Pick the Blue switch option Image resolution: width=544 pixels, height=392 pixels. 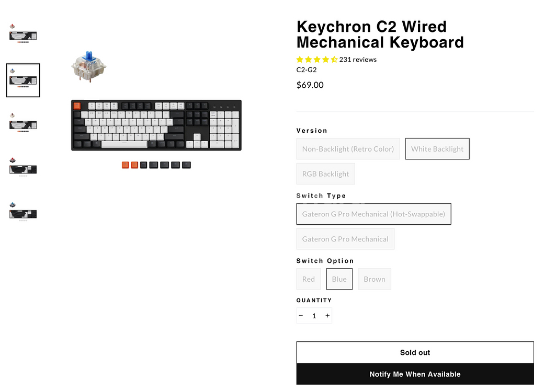339,279
